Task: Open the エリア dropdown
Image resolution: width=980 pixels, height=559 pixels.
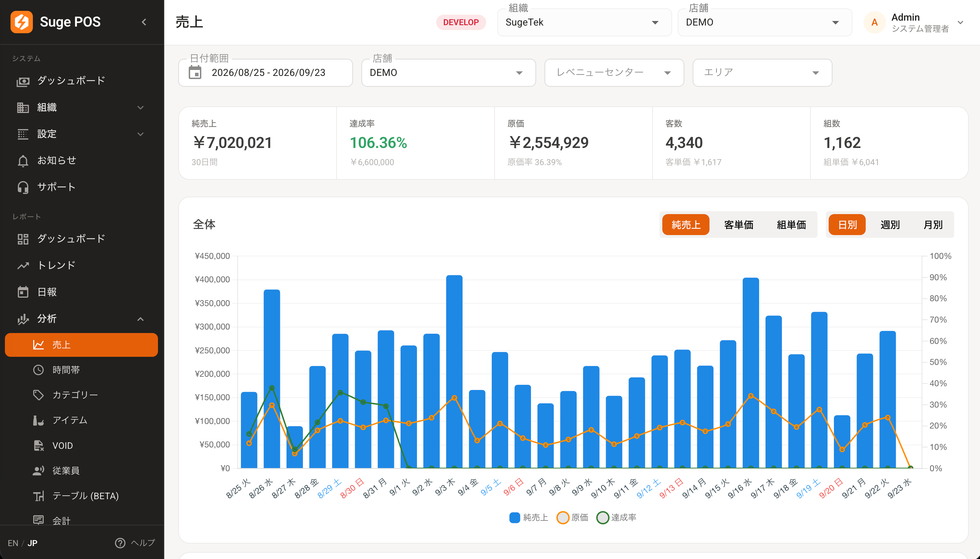Action: coord(762,72)
